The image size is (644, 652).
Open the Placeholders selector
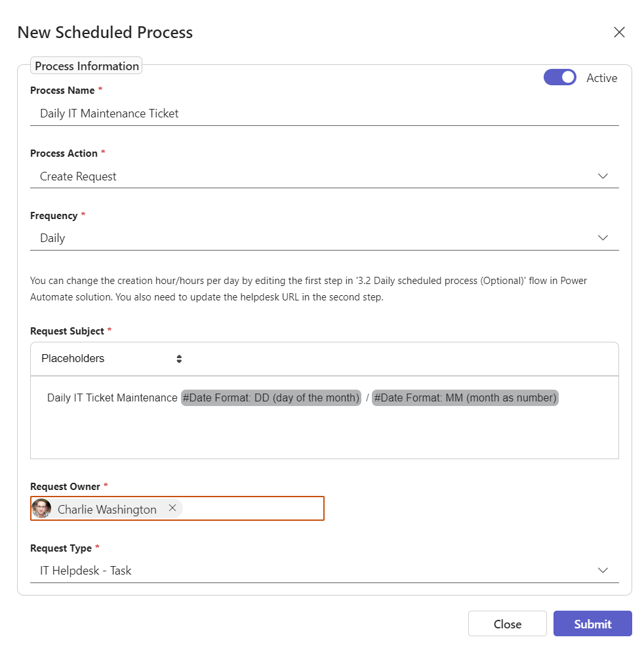(x=111, y=359)
